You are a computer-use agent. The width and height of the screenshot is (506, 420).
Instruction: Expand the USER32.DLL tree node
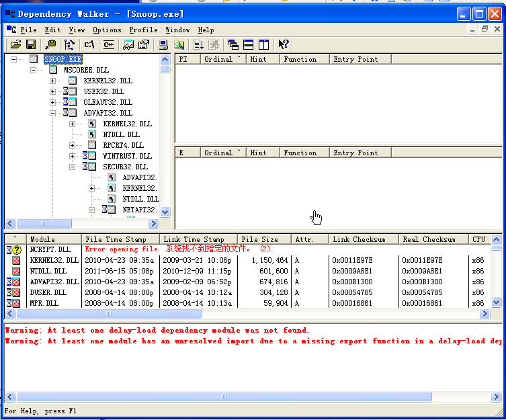coord(52,91)
